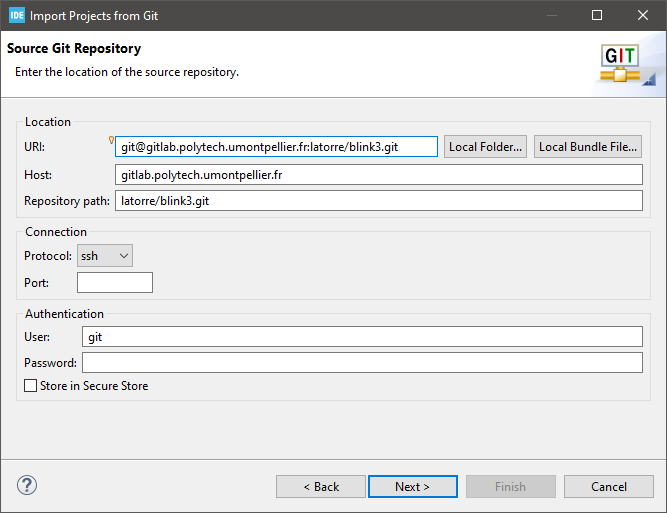Click the Password input field
Image resolution: width=667 pixels, height=513 pixels.
[362, 363]
